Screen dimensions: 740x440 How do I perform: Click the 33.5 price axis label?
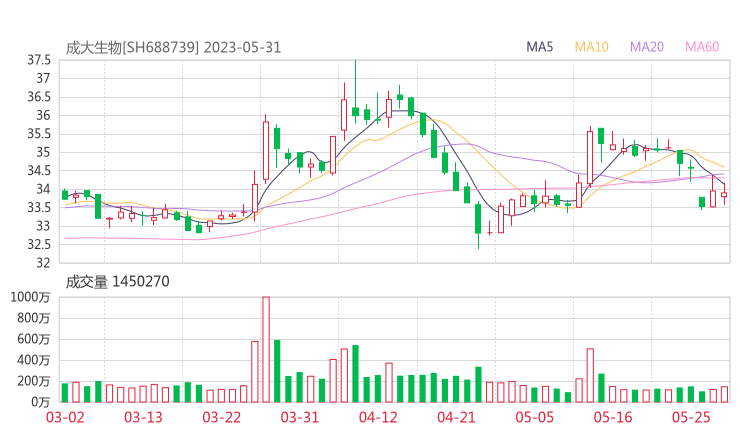(39, 208)
